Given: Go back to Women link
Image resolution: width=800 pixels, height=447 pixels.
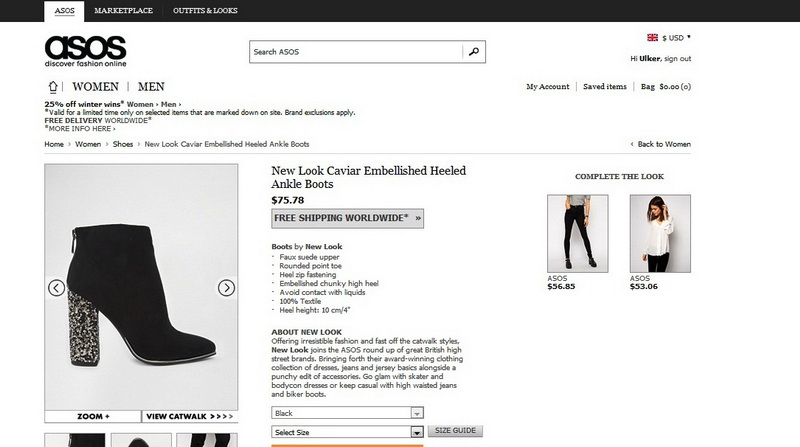Looking at the screenshot, I should tap(663, 144).
